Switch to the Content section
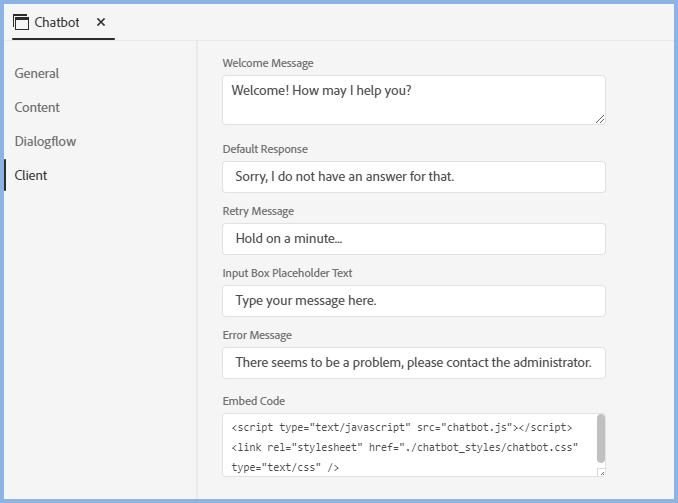The image size is (678, 503). click(37, 107)
